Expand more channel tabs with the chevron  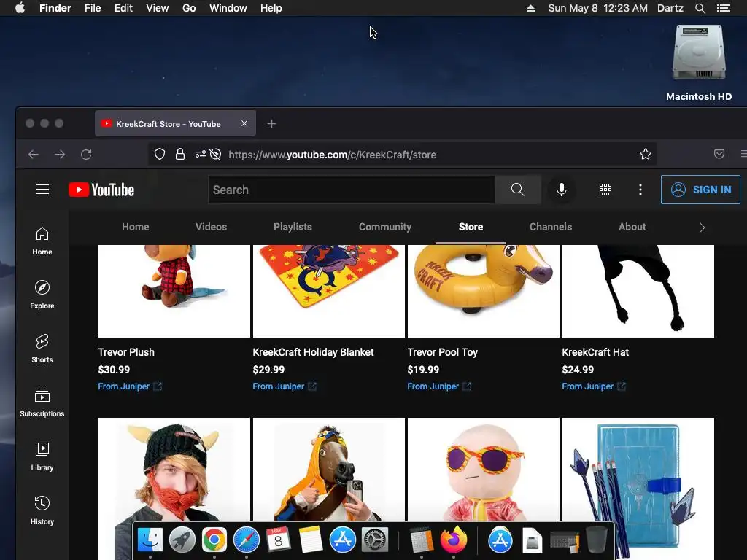tap(703, 227)
